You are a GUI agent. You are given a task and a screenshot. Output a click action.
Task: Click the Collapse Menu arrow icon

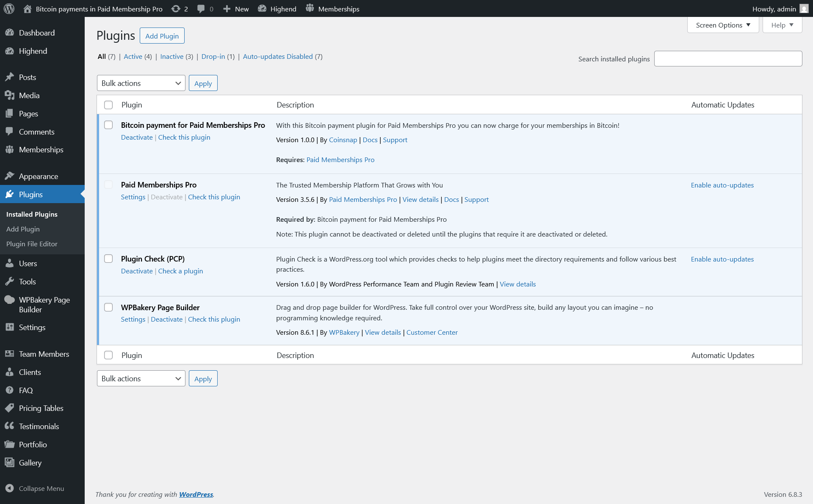(9, 488)
